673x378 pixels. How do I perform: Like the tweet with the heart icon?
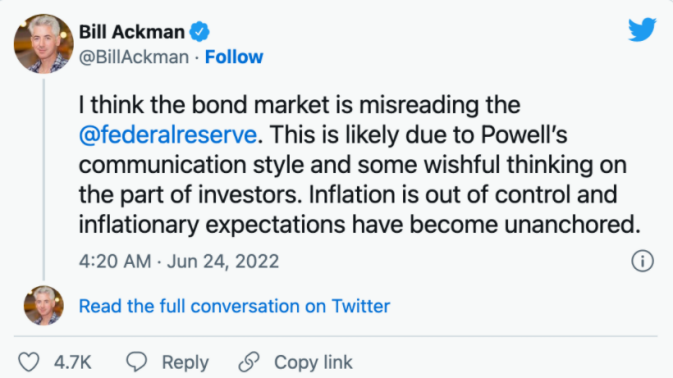pos(29,362)
